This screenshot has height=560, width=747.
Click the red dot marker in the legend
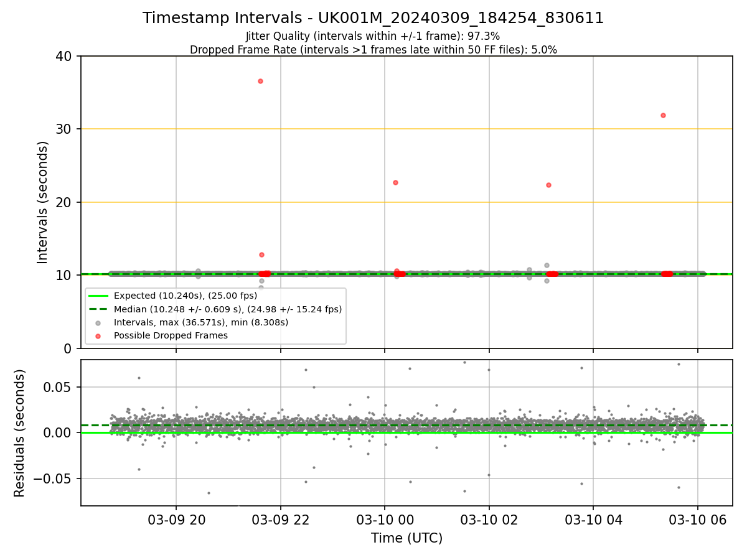click(x=98, y=335)
